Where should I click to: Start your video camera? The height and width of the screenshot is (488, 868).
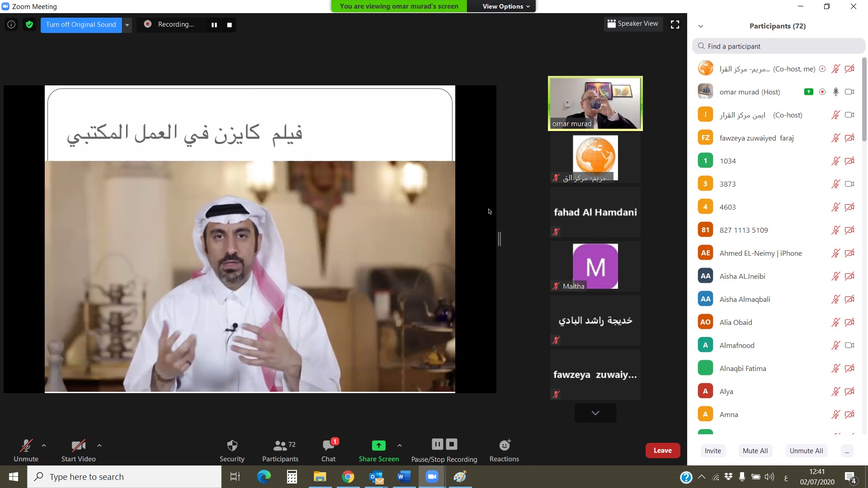[x=78, y=450]
